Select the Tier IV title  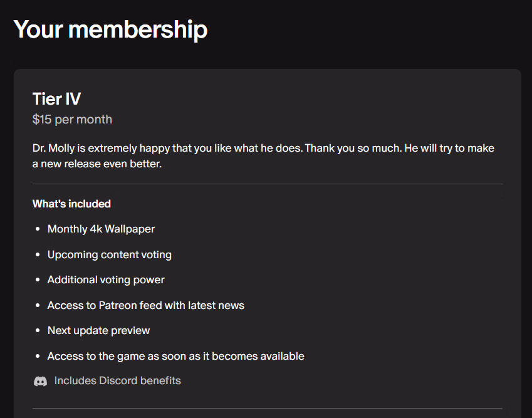tap(56, 98)
